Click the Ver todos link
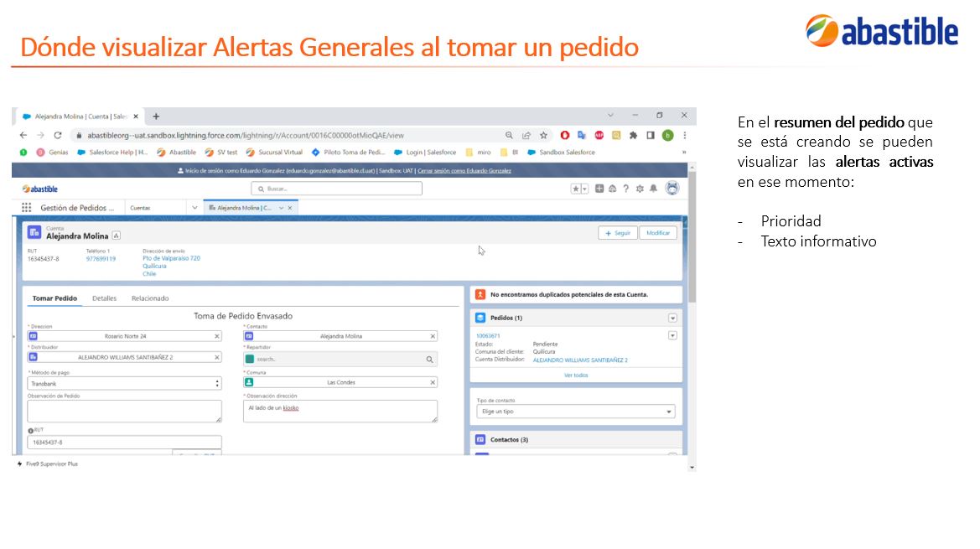The height and width of the screenshot is (549, 980). point(576,375)
